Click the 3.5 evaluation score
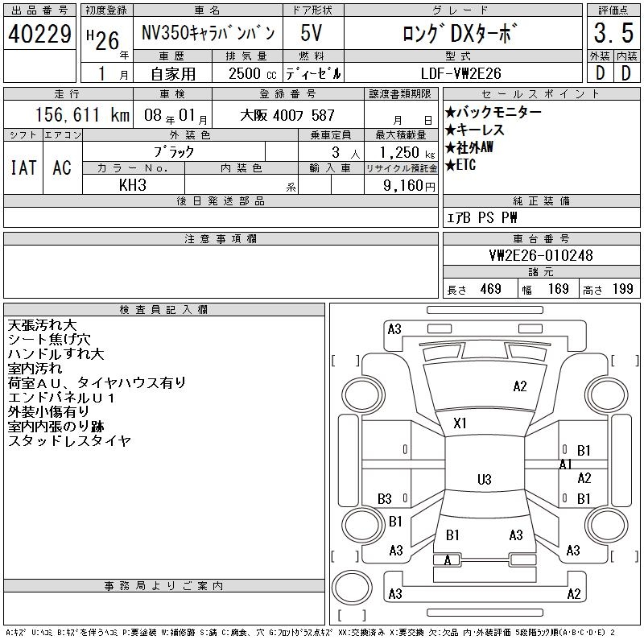 point(613,33)
